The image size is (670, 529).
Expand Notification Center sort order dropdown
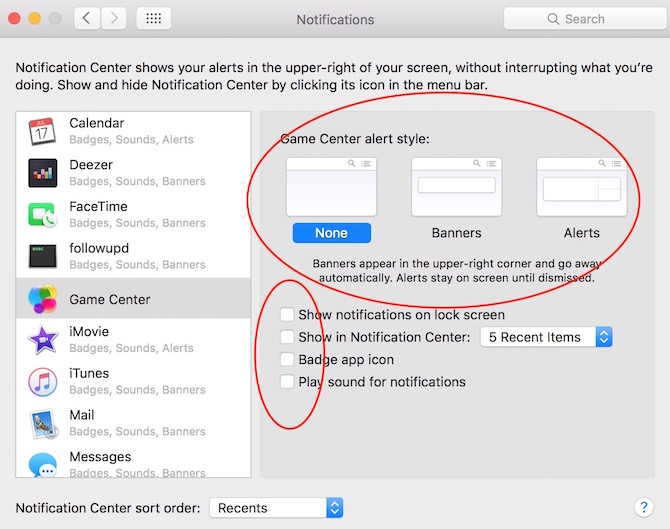click(x=276, y=508)
